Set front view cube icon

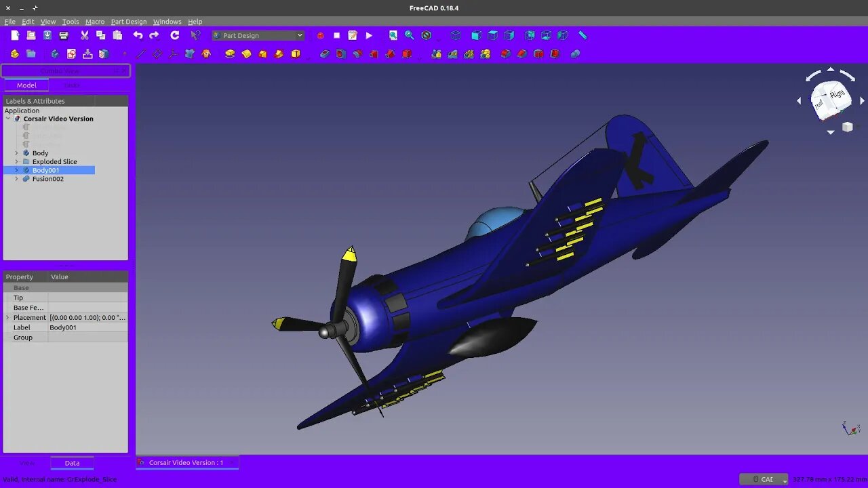click(476, 35)
